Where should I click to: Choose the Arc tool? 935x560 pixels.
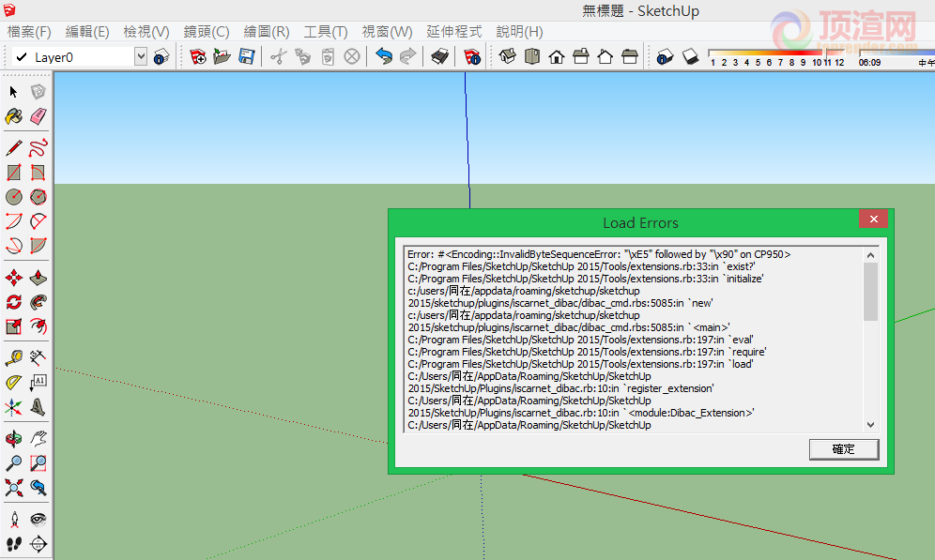(x=14, y=221)
